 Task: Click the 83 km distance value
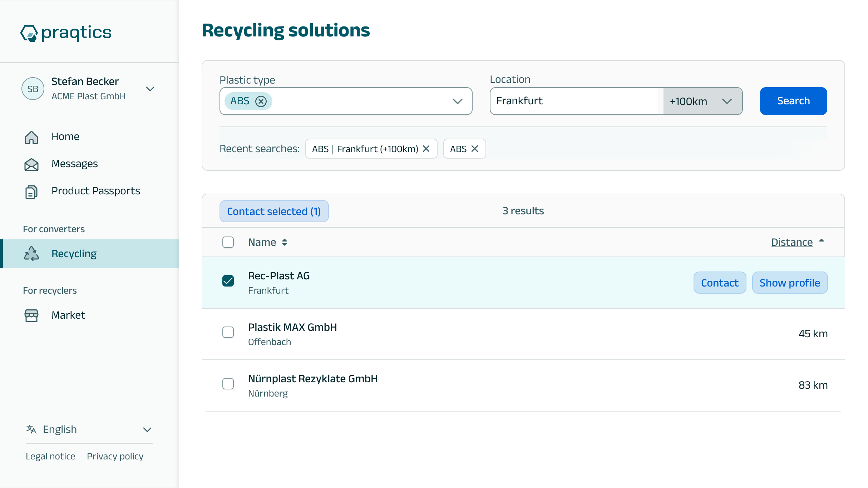[813, 385]
